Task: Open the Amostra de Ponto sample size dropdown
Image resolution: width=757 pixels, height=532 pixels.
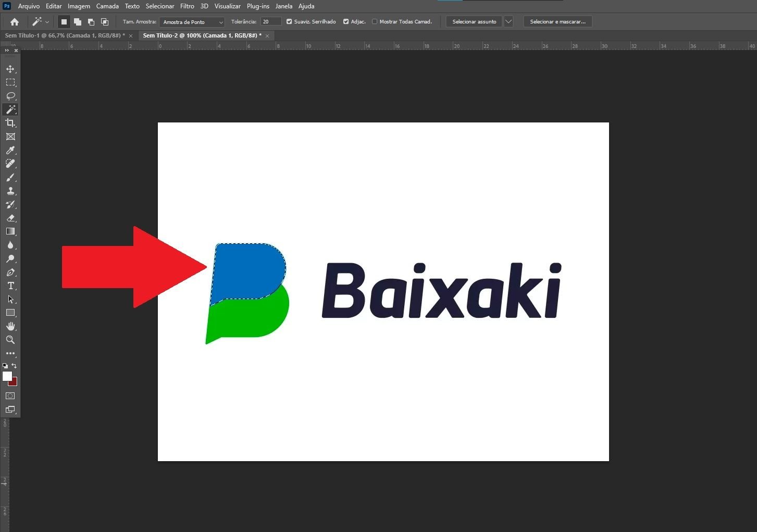Action: [x=192, y=22]
